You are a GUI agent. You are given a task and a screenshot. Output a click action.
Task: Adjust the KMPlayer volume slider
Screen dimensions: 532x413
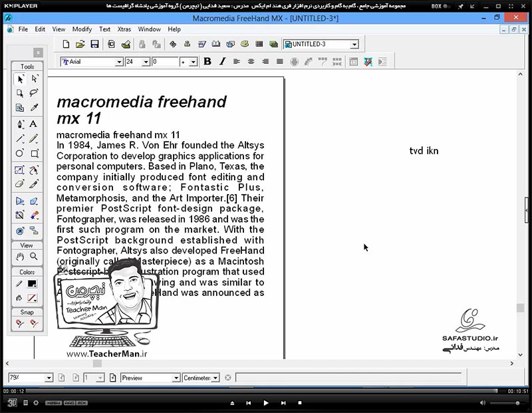point(506,403)
